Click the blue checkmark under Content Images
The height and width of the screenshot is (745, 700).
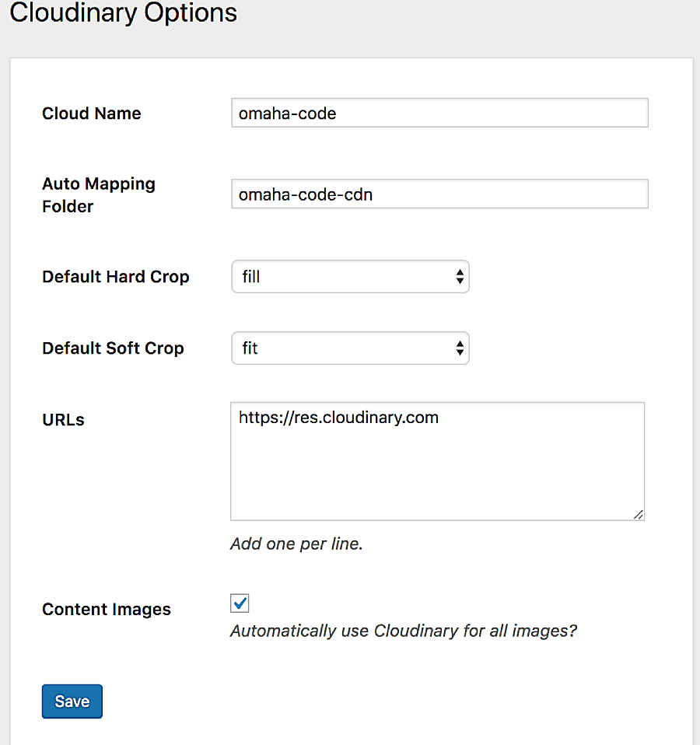point(240,603)
